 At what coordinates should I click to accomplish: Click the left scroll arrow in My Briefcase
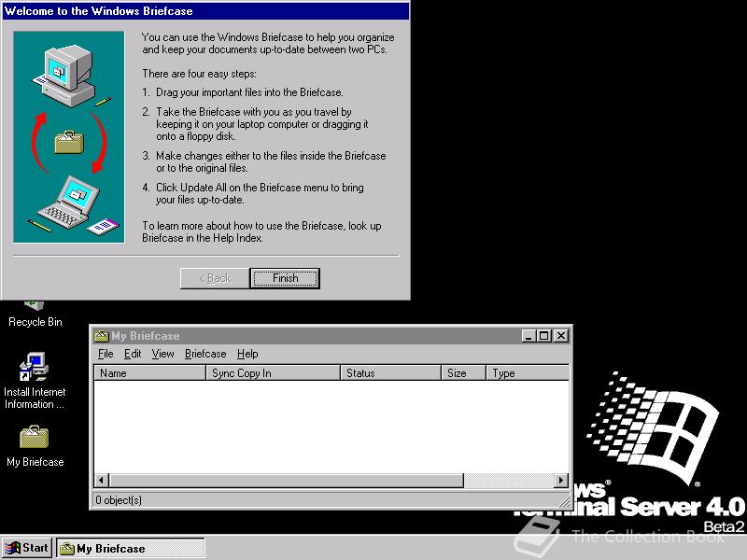(102, 480)
